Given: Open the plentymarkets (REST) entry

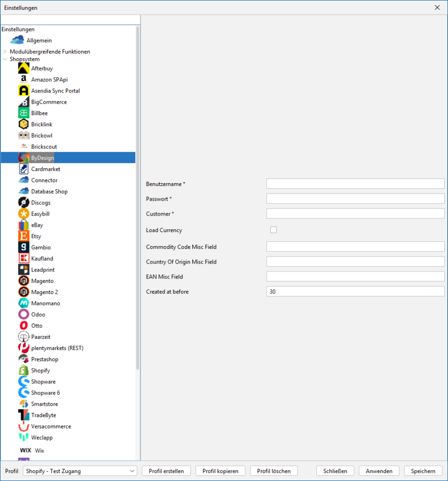Looking at the screenshot, I should (57, 348).
